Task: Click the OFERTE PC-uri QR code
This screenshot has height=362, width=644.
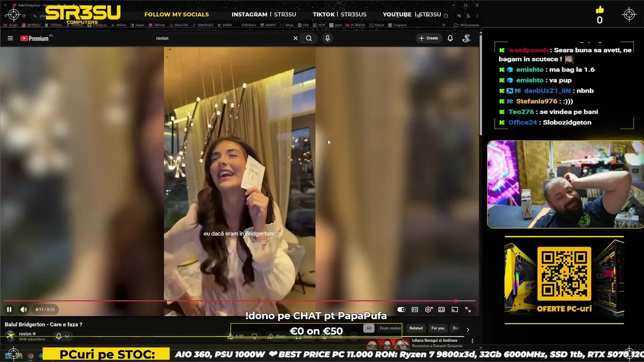Action: click(564, 275)
